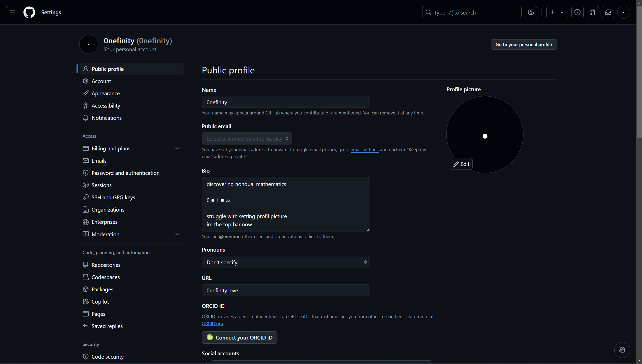The image size is (642, 364).
Task: Click the Codespaces icon
Action: (x=85, y=277)
